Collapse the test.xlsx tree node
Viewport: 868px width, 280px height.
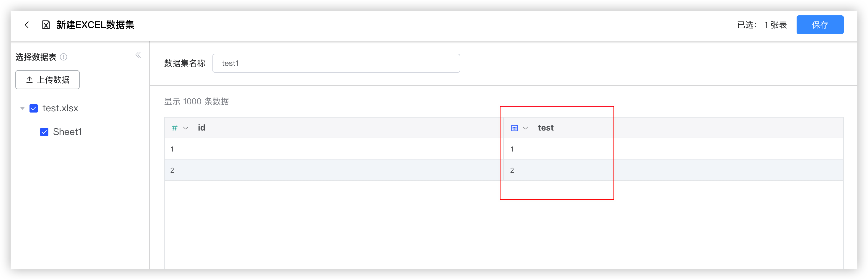point(22,108)
